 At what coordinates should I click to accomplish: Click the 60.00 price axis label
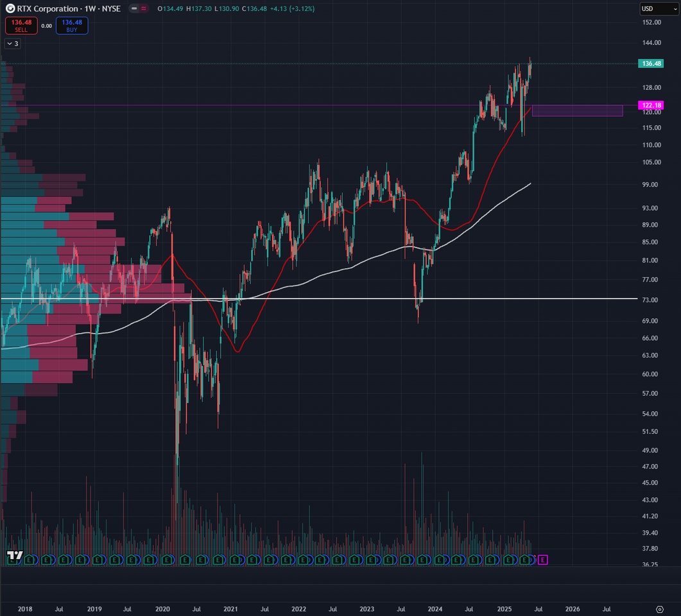(x=650, y=374)
